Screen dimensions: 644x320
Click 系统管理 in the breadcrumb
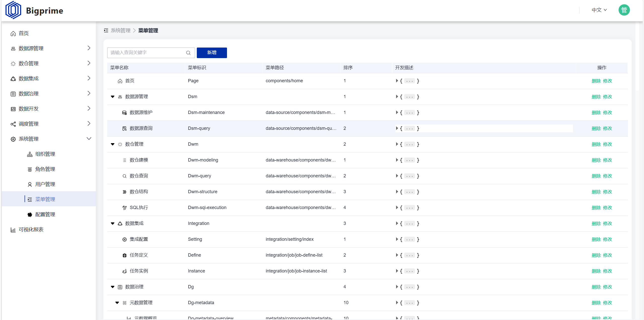[121, 30]
